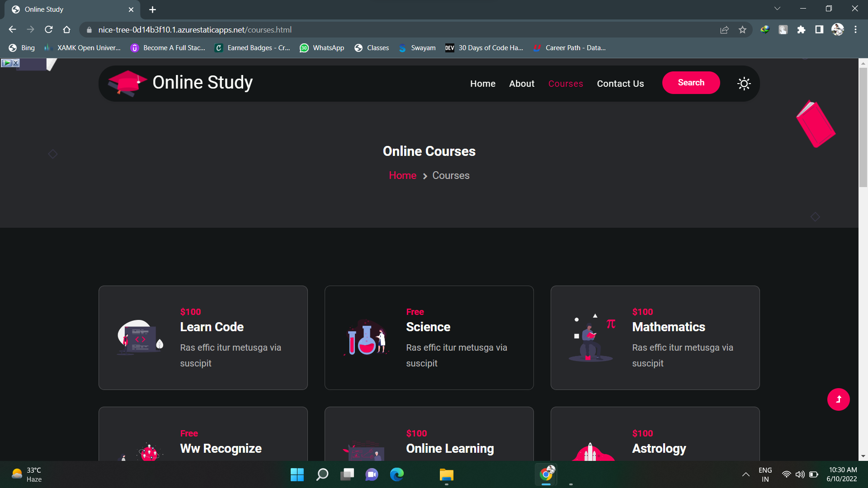Open Windows Start menu
The image size is (868, 488).
(x=297, y=474)
